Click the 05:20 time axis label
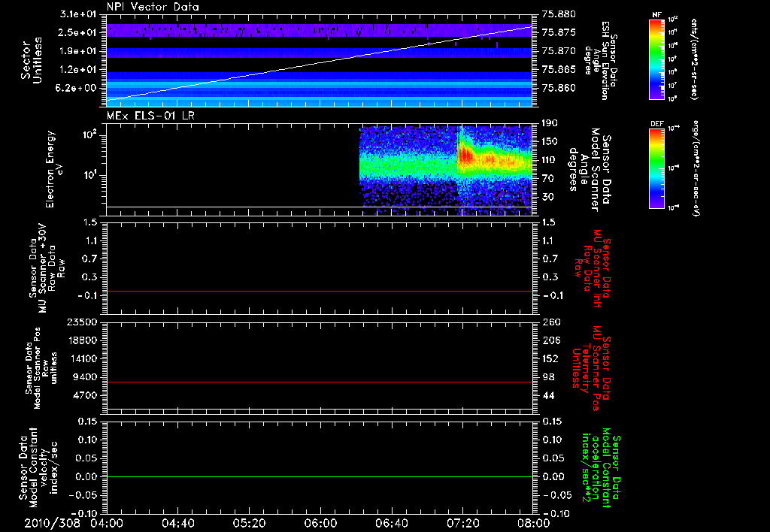 click(x=249, y=522)
